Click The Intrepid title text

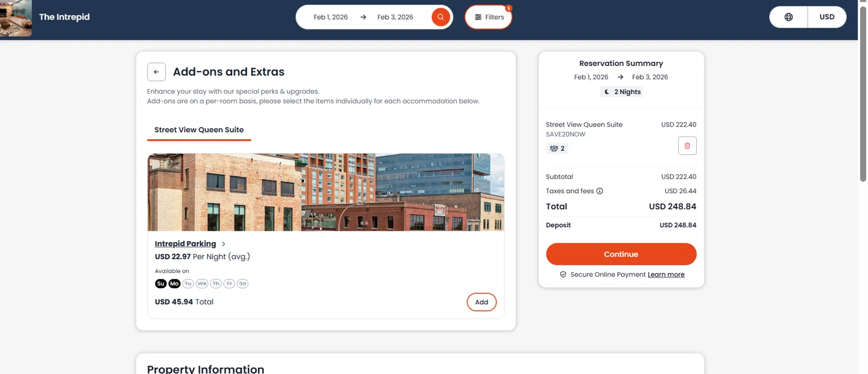click(x=64, y=17)
